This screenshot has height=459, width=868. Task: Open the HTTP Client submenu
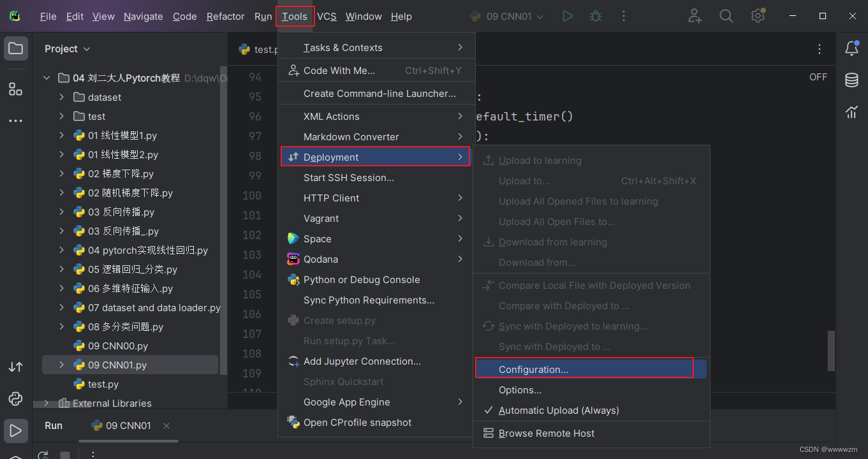point(376,198)
